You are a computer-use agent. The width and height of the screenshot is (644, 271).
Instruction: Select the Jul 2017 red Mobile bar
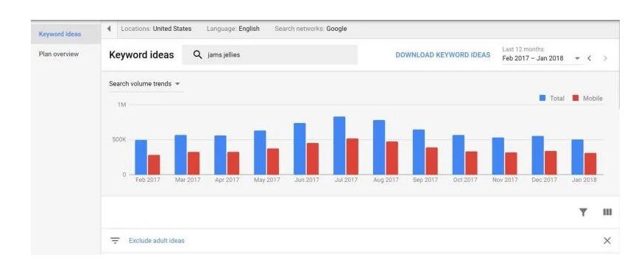tap(353, 156)
